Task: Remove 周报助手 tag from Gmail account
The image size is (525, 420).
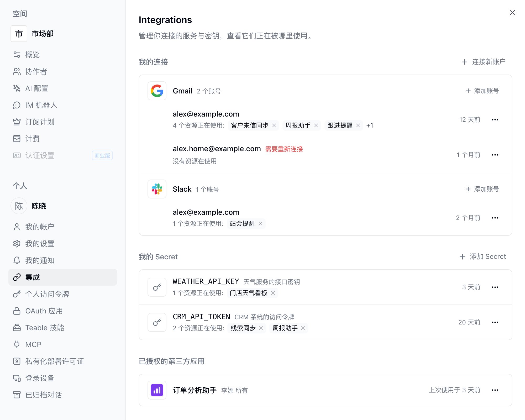Action: tap(316, 125)
